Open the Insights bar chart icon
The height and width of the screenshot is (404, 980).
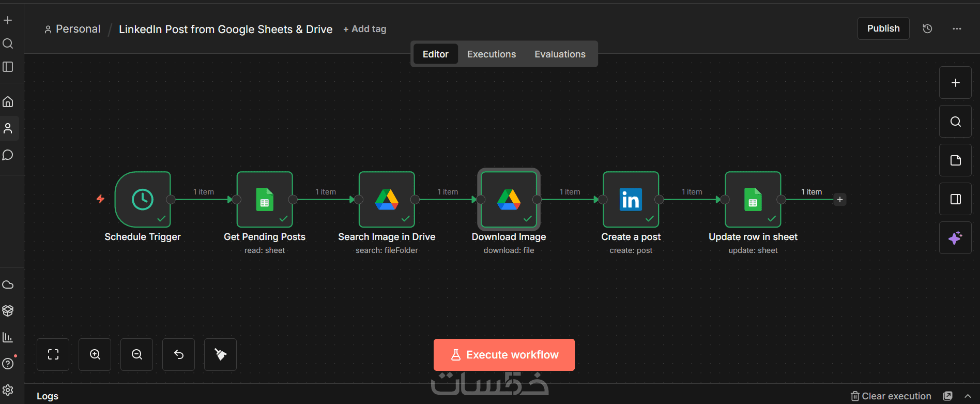[x=8, y=337]
